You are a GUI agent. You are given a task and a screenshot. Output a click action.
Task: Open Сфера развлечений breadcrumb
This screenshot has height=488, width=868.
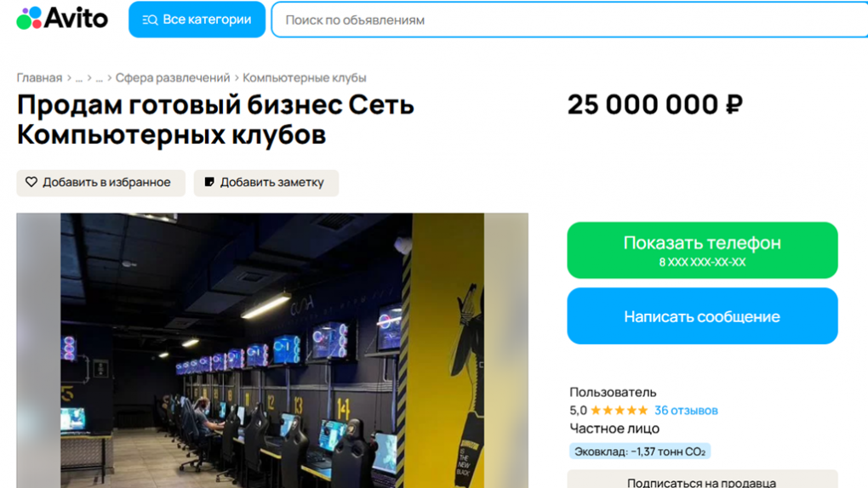173,78
